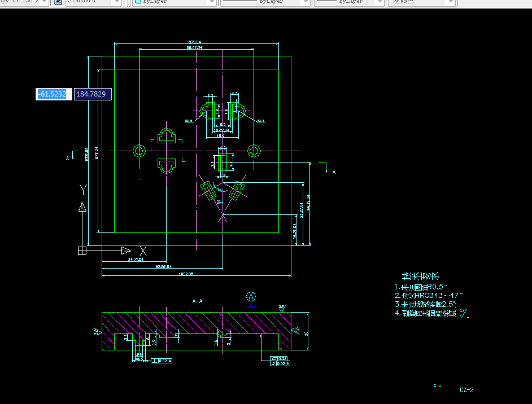Click the cyan swatch in color control

point(138,1)
